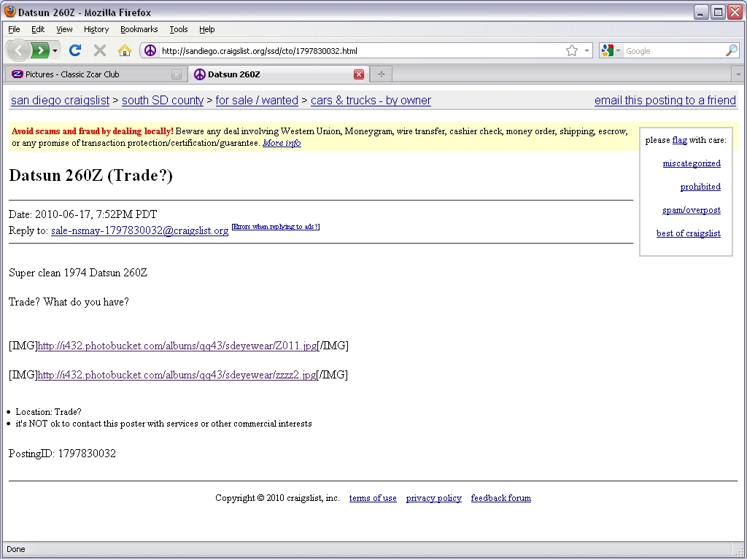Click the URL address field
The height and width of the screenshot is (560, 747).
pos(362,51)
